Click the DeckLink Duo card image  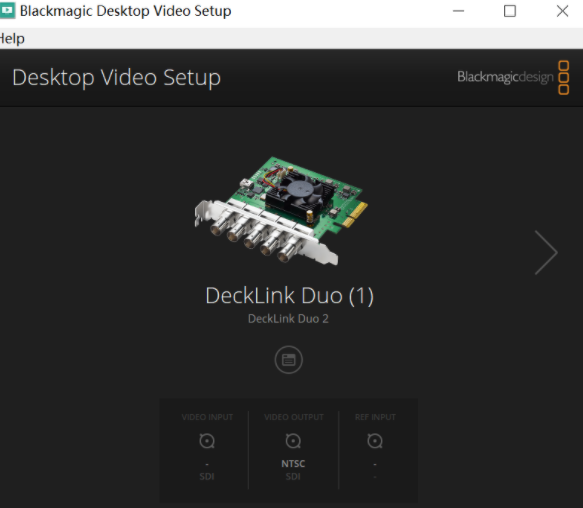(x=281, y=210)
